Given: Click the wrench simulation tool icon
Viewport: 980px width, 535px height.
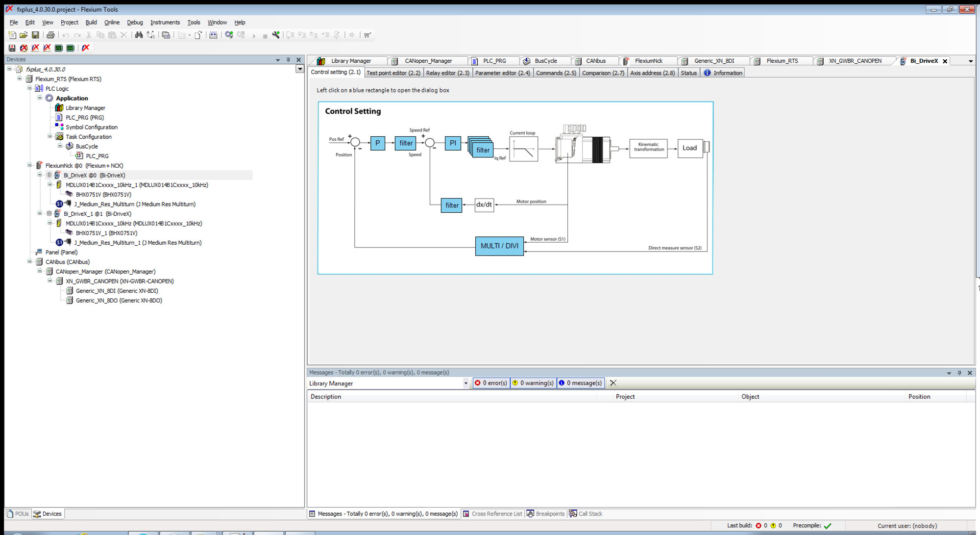Looking at the screenshot, I should click(276, 35).
